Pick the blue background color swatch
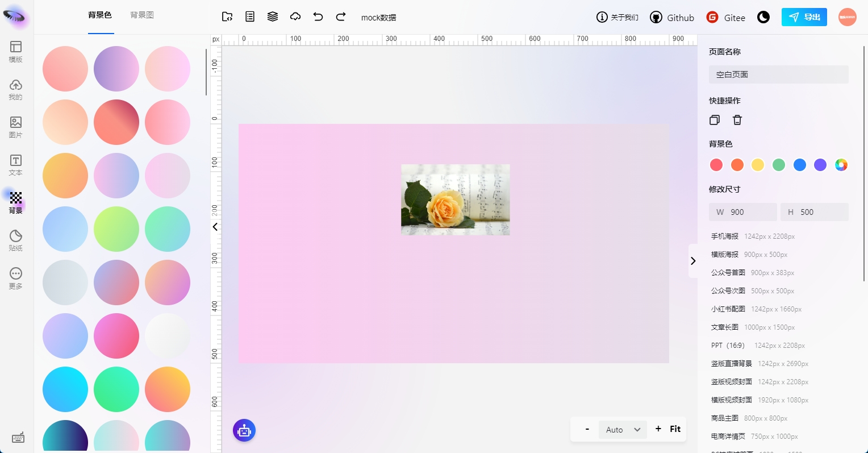Screen dimensions: 868x453 [x=800, y=165]
